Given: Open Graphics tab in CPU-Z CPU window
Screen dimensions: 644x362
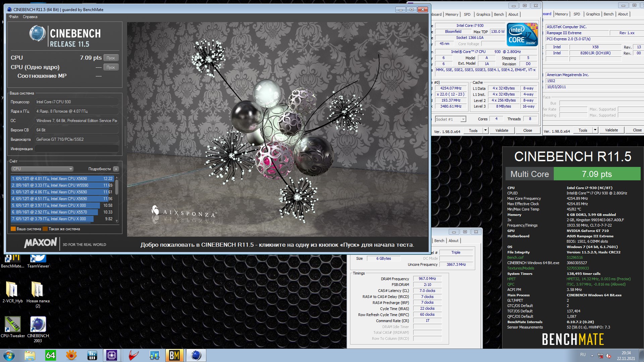Looking at the screenshot, I should 483,14.
